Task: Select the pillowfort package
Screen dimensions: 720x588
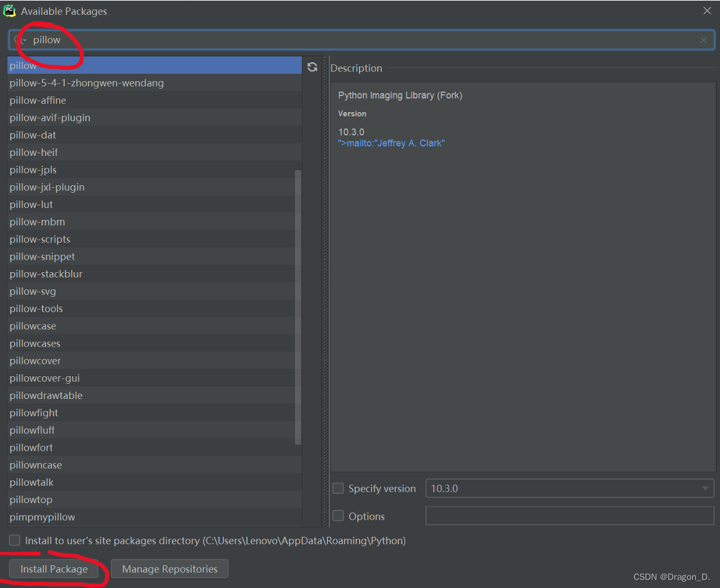Action: tap(155, 448)
